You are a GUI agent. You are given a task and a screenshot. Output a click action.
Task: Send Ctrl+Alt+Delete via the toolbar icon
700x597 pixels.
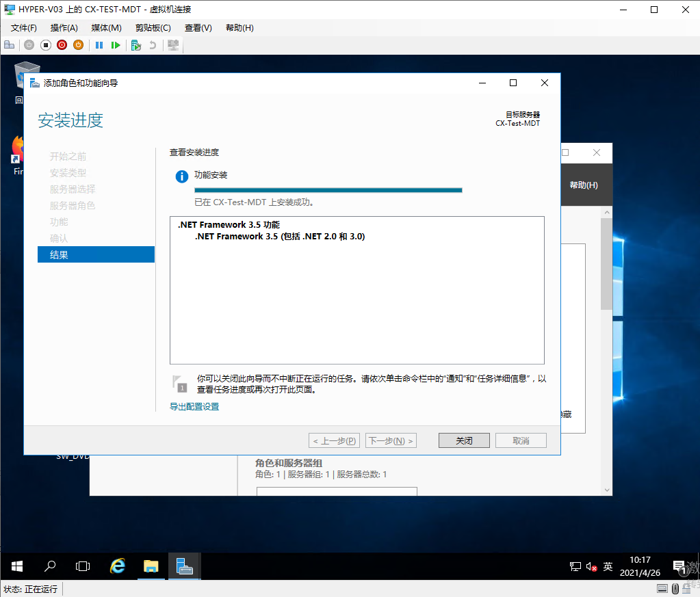(x=9, y=44)
